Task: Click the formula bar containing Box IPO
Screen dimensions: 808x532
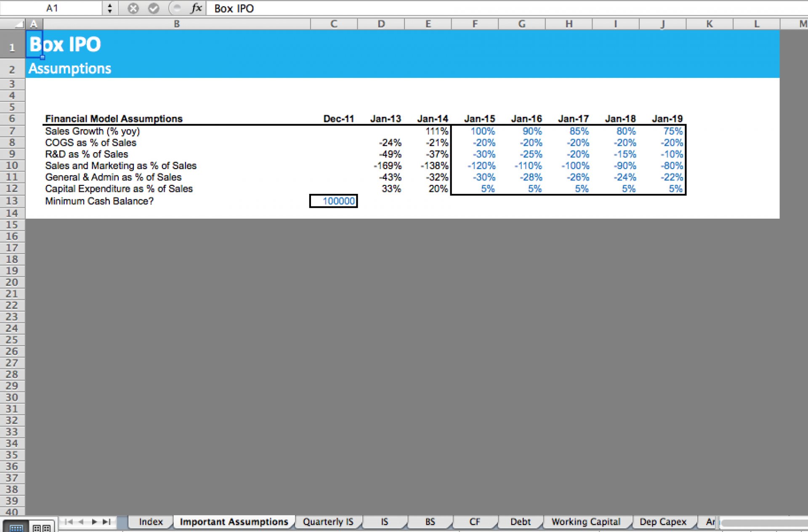Action: [x=507, y=8]
